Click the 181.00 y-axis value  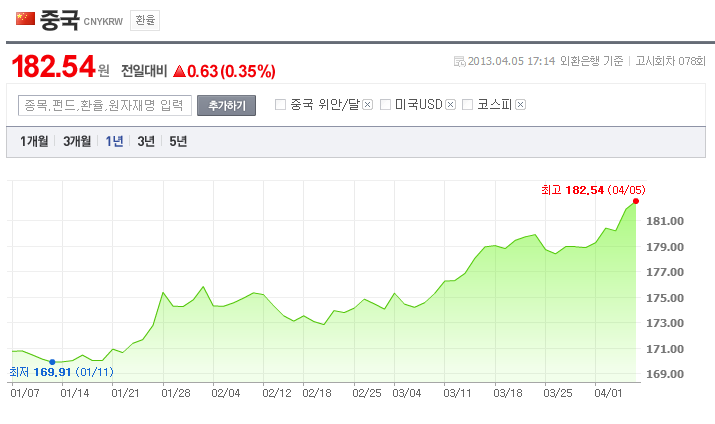point(665,221)
